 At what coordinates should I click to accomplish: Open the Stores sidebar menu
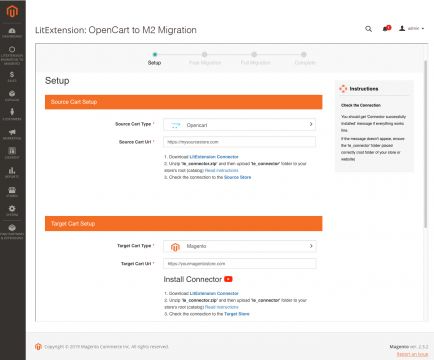(12, 192)
